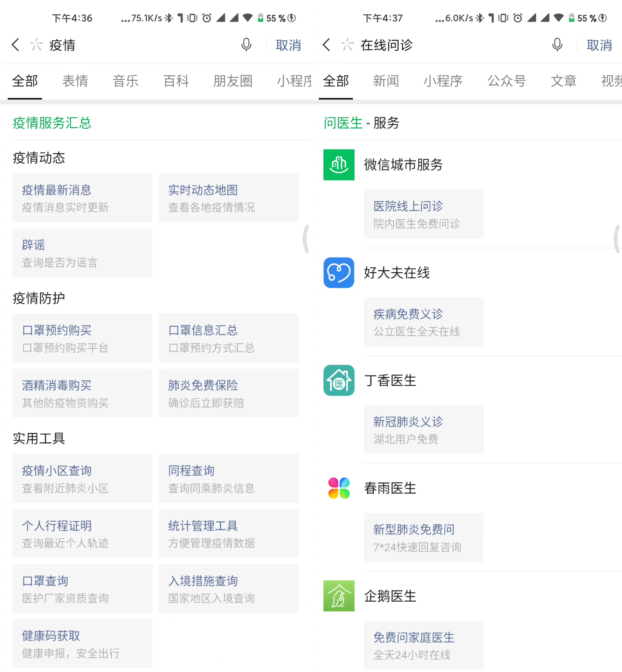Open the 新型肺炎免费问 service card
The height and width of the screenshot is (672, 622).
point(424,538)
